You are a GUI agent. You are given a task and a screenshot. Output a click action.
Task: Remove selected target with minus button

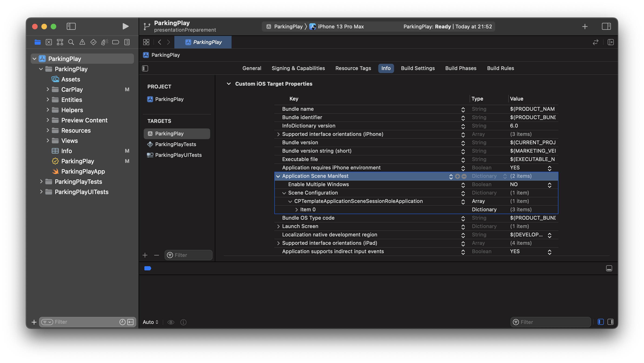point(156,255)
